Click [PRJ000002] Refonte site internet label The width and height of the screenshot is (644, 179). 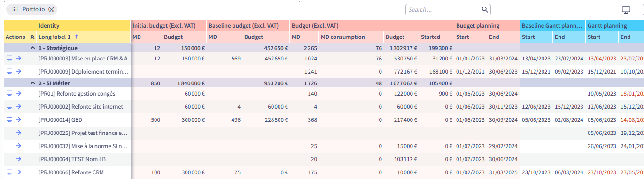click(81, 106)
